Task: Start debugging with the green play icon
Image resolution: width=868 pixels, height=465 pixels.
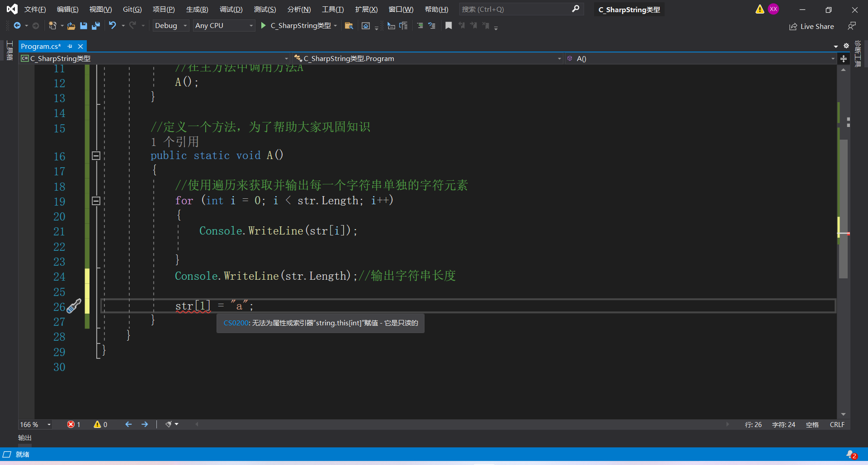Action: tap(263, 26)
